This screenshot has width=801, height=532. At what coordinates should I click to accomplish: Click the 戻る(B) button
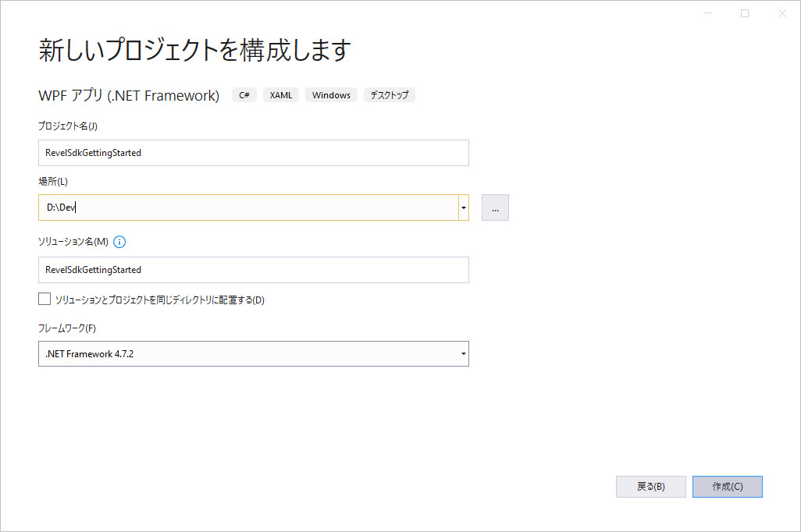[x=650, y=487]
